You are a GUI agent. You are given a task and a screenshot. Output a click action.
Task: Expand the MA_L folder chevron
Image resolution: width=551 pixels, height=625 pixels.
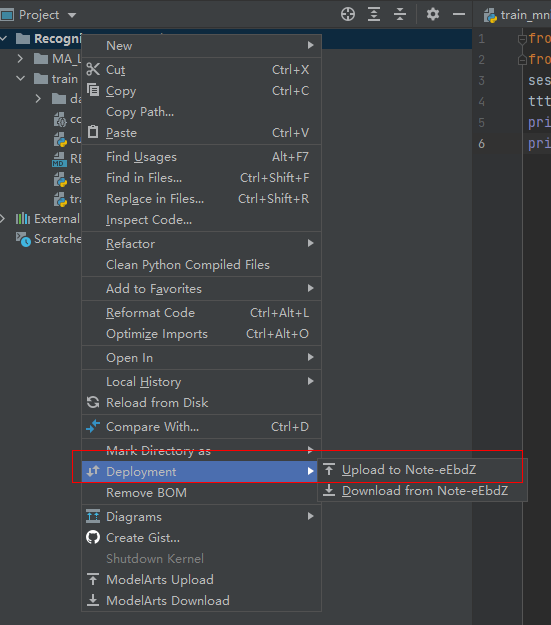pos(20,59)
